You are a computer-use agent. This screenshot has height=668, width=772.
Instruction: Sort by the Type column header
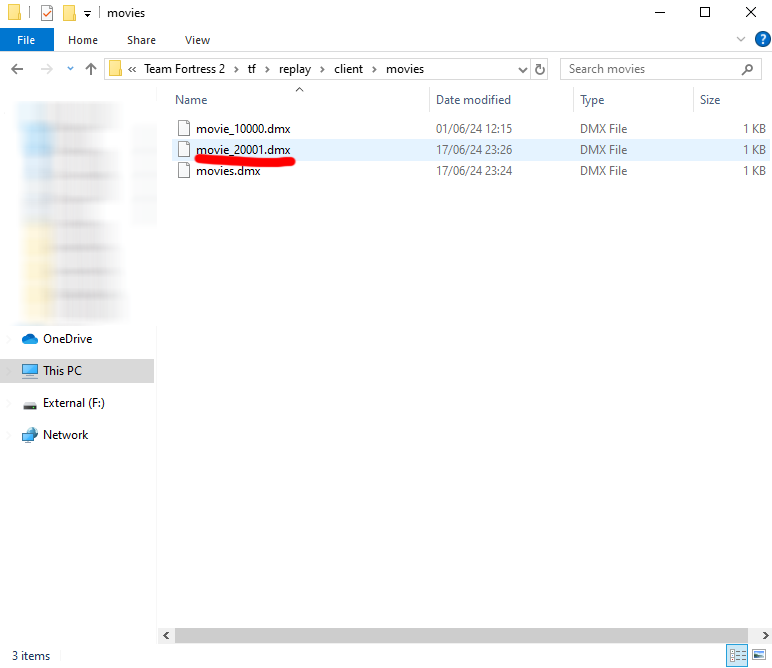coord(592,100)
